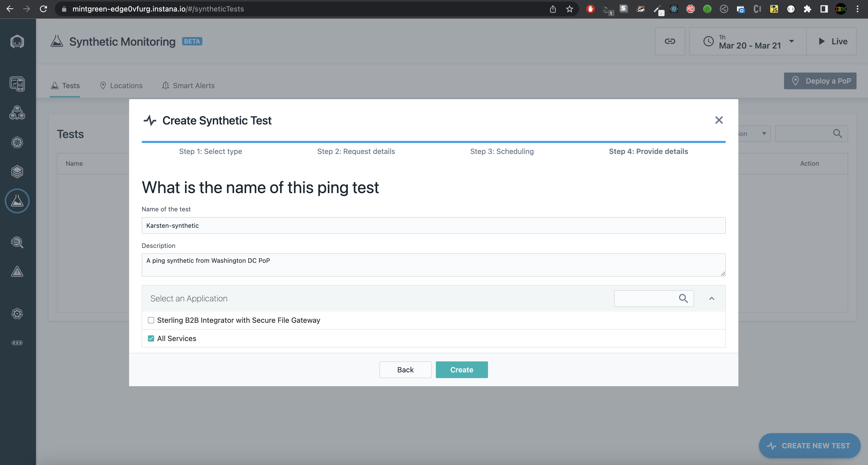Collapse the Select an Application list

(x=711, y=299)
